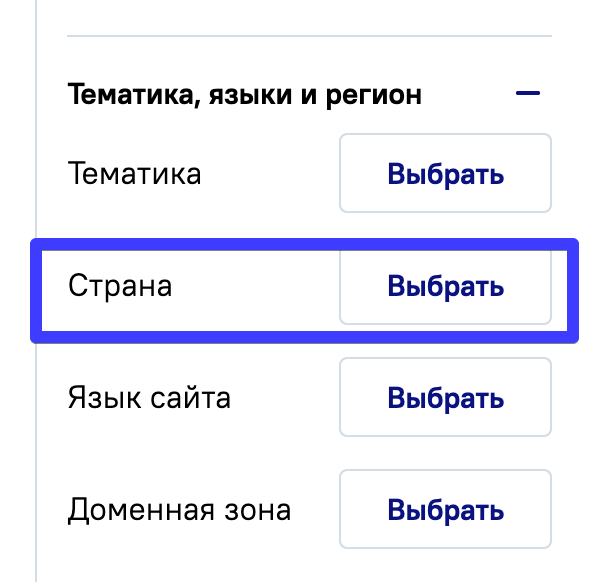Collapse the Тематика, языки и регион section
The image size is (614, 582).
pos(527,95)
